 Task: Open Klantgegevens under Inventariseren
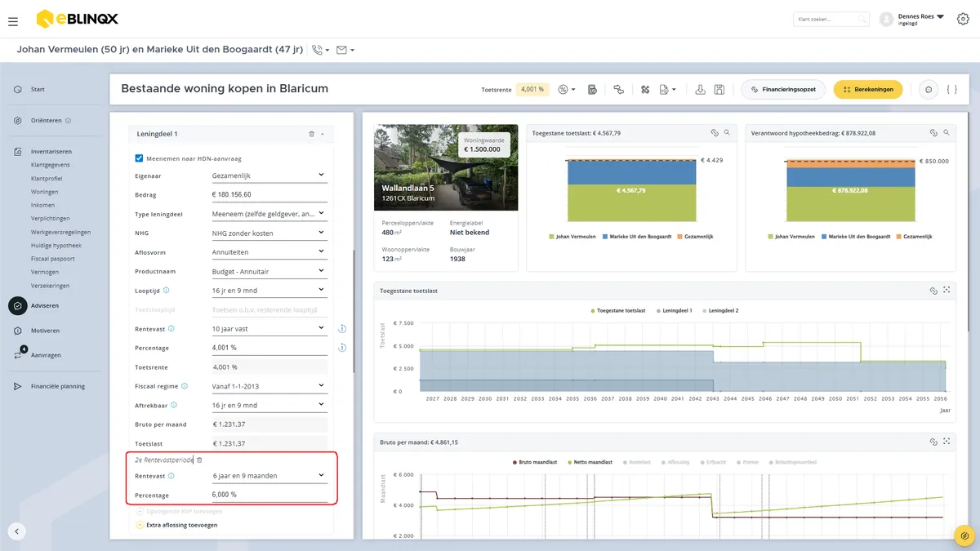pos(51,165)
